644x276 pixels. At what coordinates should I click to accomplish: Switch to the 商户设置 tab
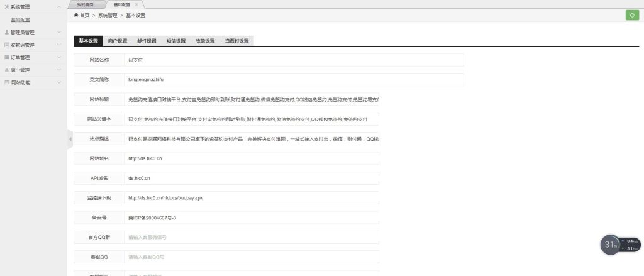[118, 41]
